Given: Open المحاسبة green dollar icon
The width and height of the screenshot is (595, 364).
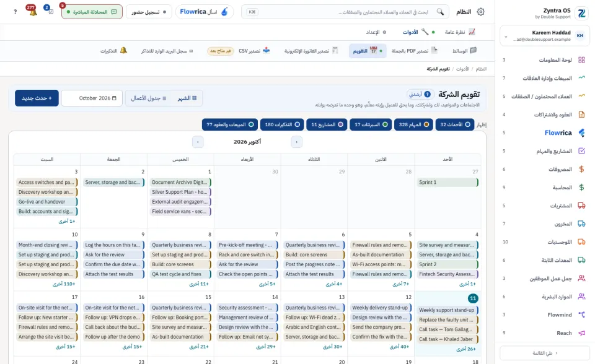Looking at the screenshot, I should click(581, 188).
